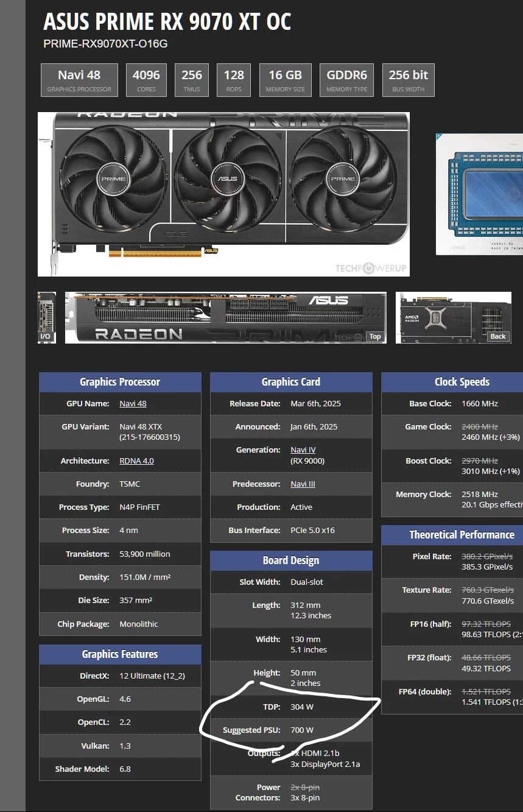523x812 pixels.
Task: Select the PRIME-RX9070XT-O16G model number
Action: coord(105,44)
